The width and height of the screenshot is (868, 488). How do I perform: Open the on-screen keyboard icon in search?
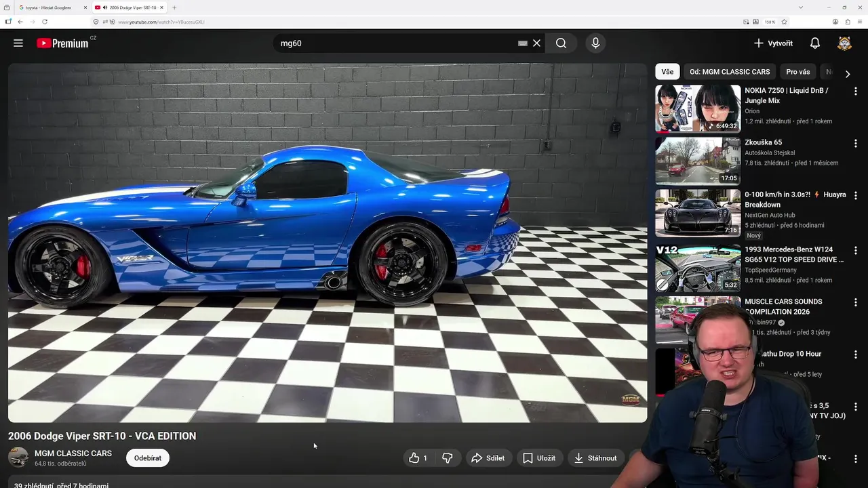click(523, 43)
